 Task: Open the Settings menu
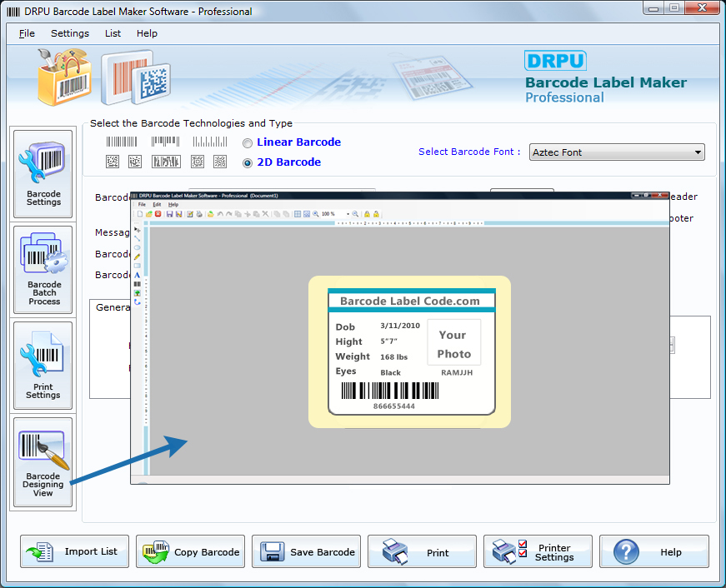point(70,33)
